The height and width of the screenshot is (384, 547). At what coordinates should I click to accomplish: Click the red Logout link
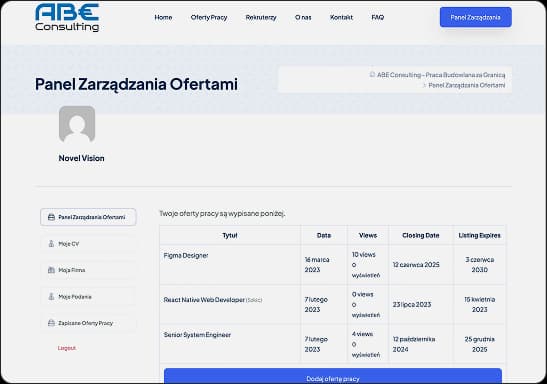tap(67, 348)
